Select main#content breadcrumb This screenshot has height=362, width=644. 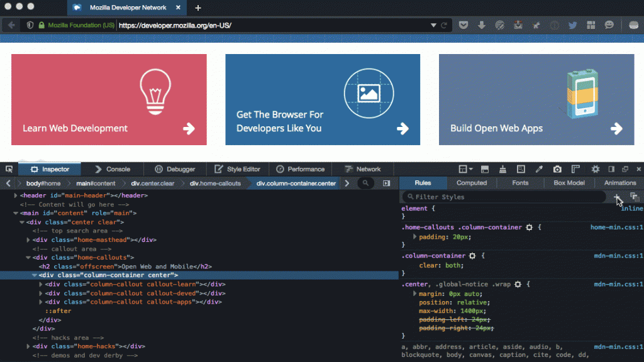96,184
